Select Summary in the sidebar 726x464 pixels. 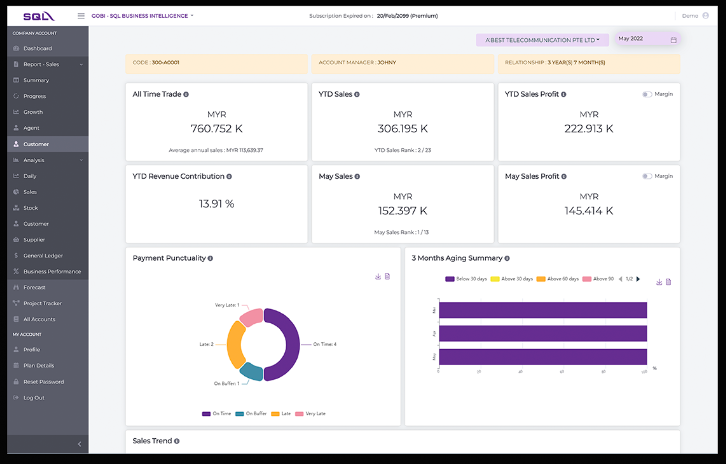tap(48, 80)
